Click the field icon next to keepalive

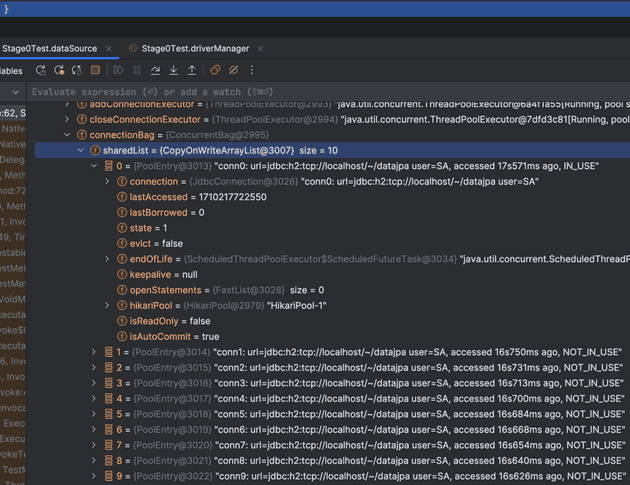[x=122, y=274]
